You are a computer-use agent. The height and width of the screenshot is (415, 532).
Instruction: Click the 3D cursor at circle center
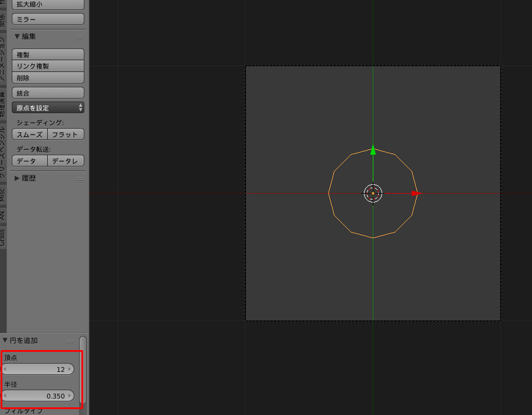click(373, 193)
